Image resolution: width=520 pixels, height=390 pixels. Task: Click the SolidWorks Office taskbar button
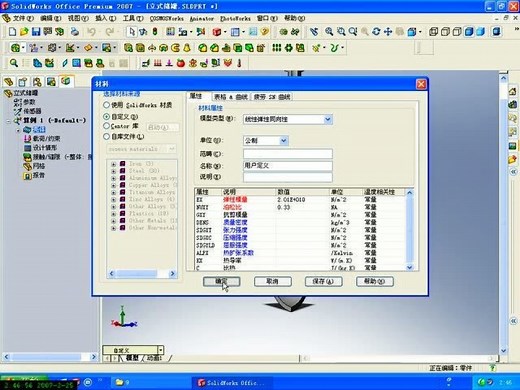232,383
